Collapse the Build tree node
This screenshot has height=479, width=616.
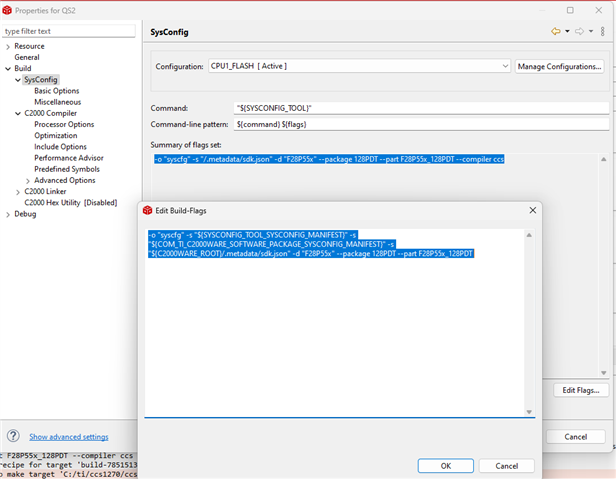click(8, 69)
